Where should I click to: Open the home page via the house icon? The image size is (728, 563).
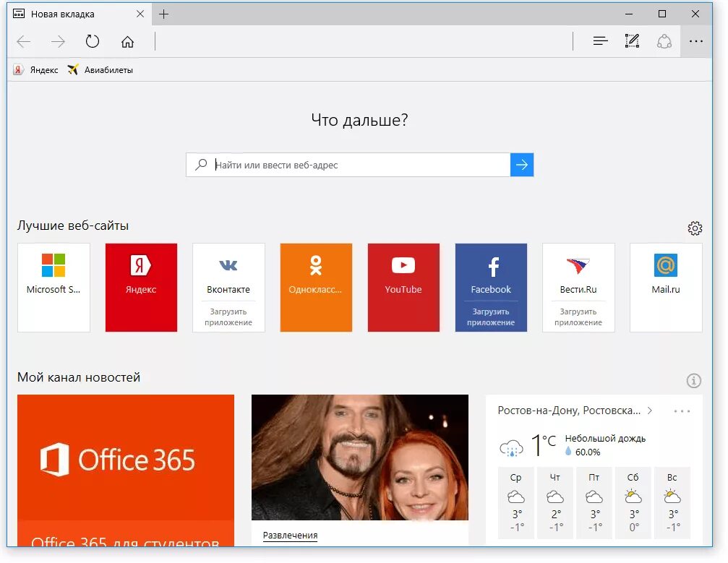coord(127,42)
